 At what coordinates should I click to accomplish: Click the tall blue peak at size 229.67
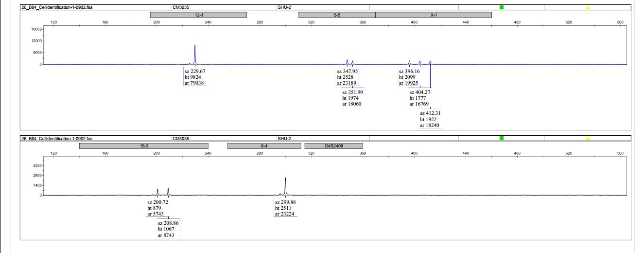pos(195,54)
